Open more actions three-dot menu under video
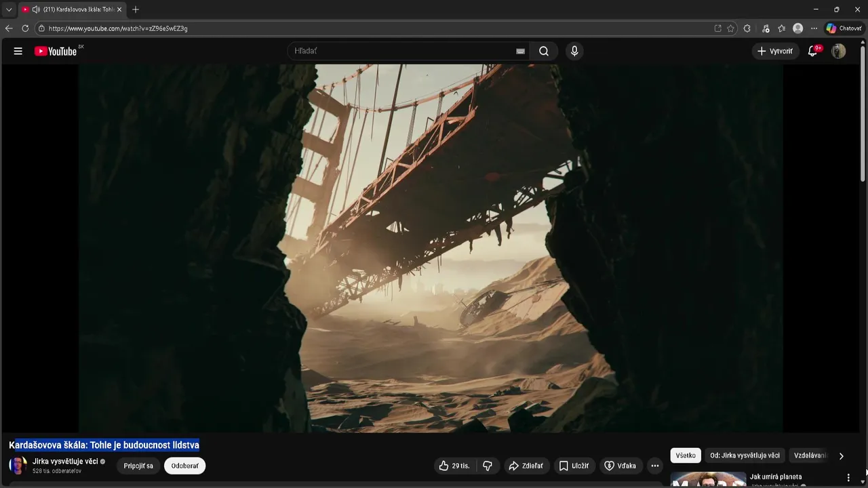This screenshot has width=868, height=488. click(654, 466)
